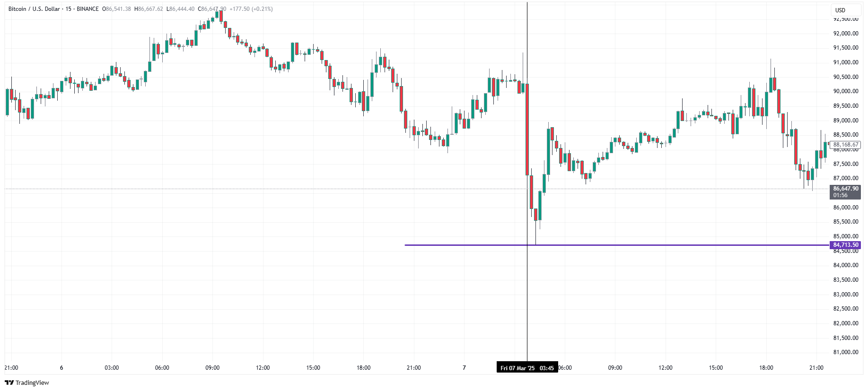Click the 85,000.00 price axis label
Screen dimensions: 868x391
click(845, 236)
